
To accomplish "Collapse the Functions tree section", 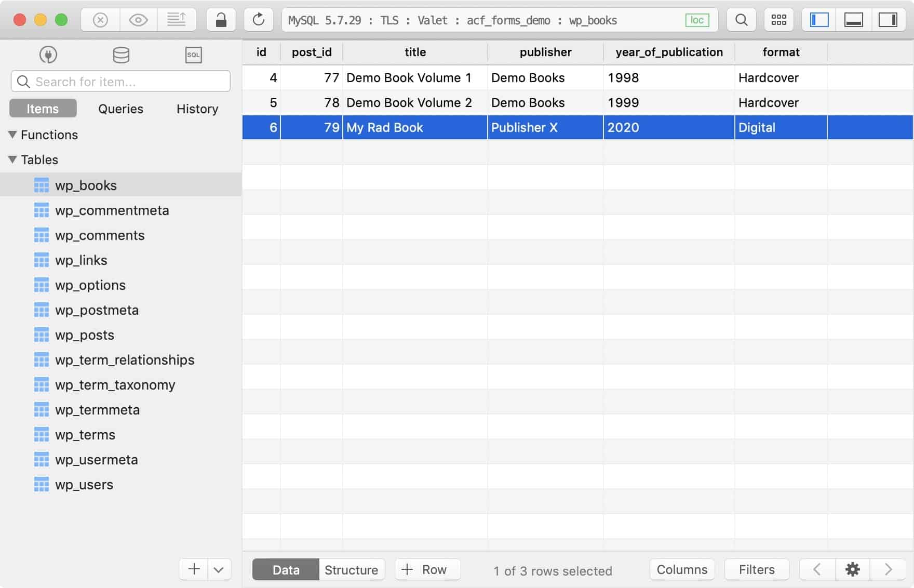I will pyautogui.click(x=13, y=135).
